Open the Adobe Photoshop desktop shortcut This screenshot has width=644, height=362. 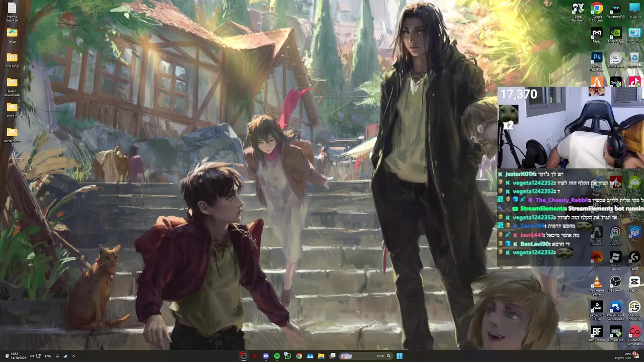pyautogui.click(x=597, y=61)
